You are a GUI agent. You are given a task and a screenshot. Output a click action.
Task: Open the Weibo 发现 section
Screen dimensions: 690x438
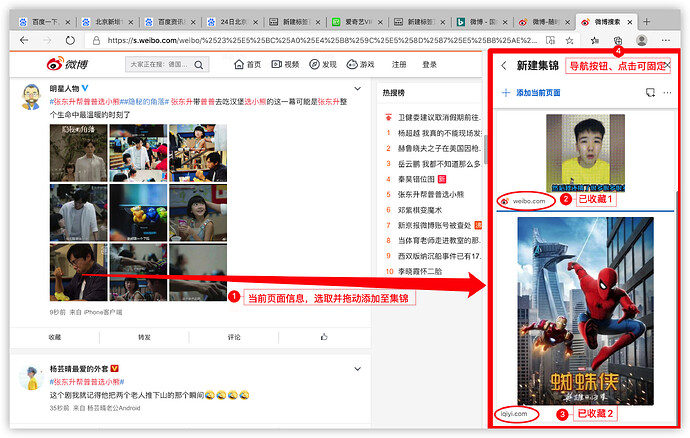pyautogui.click(x=323, y=65)
